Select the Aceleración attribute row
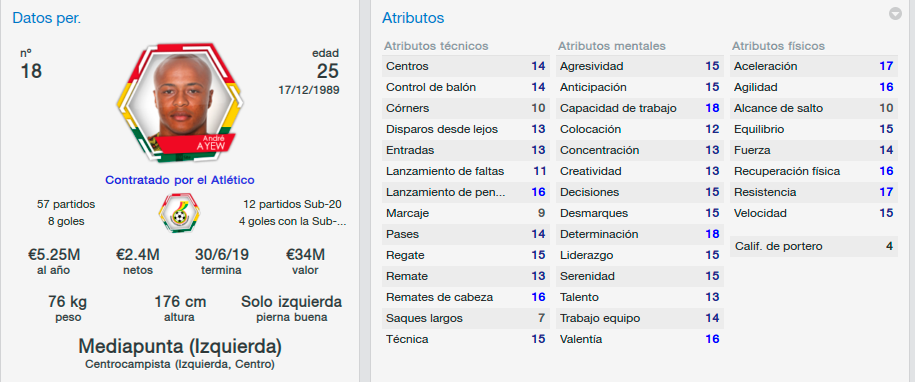Image resolution: width=915 pixels, height=382 pixels. (x=814, y=66)
